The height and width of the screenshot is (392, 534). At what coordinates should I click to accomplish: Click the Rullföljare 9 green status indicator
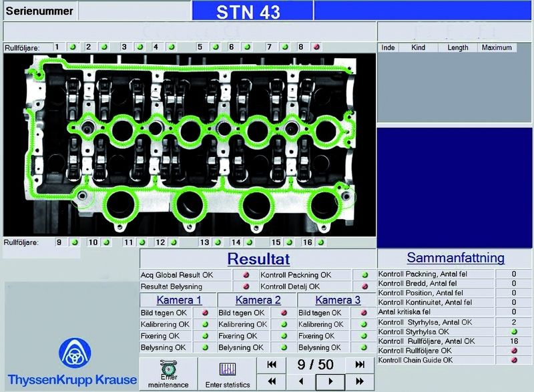75,242
